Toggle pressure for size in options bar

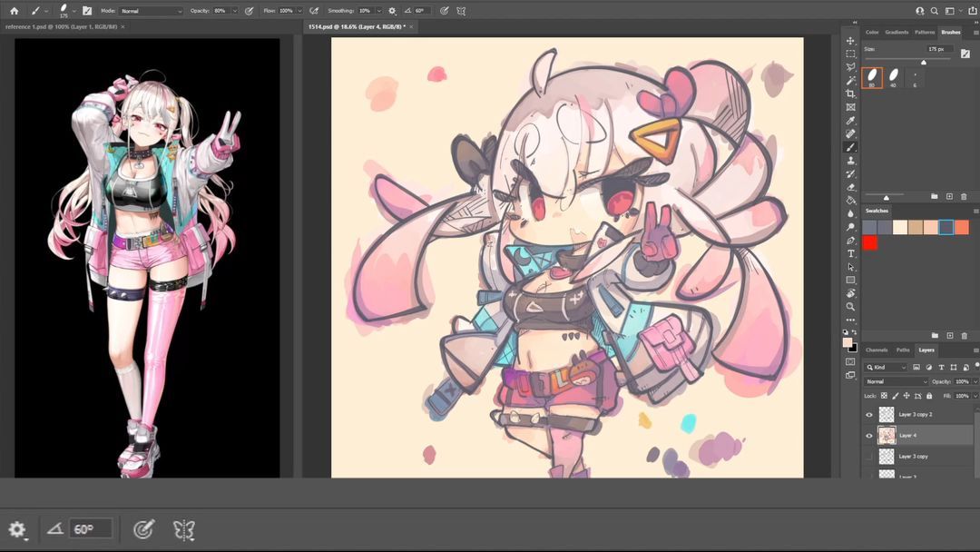[x=444, y=11]
